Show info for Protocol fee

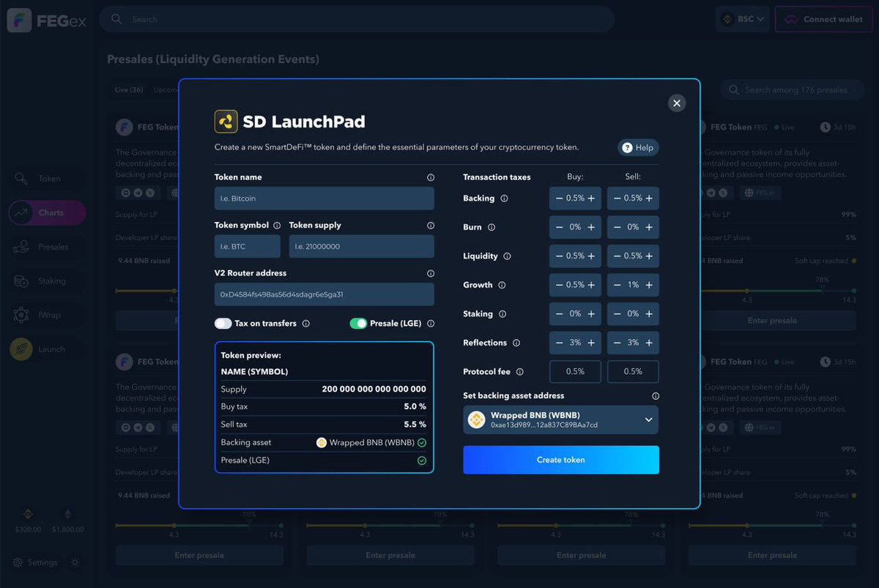(x=520, y=372)
